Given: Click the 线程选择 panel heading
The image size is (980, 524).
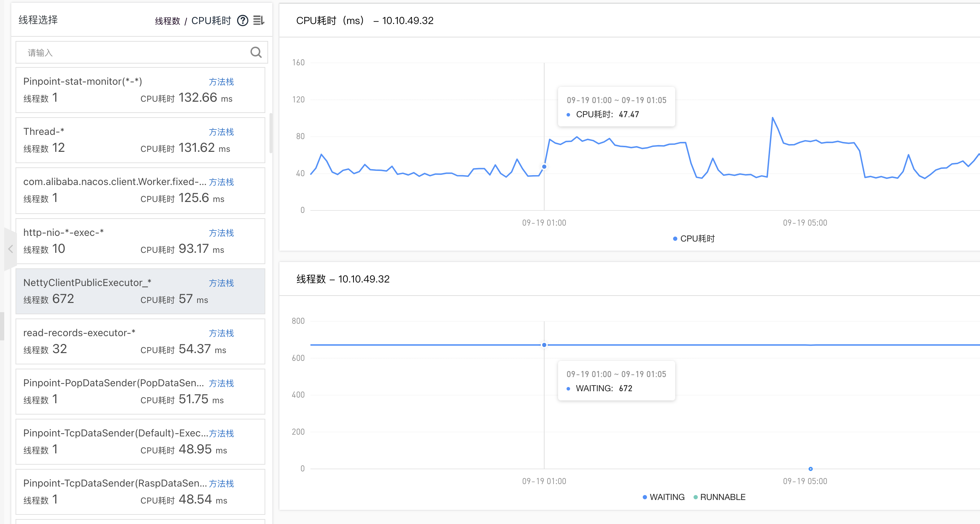Looking at the screenshot, I should (x=38, y=20).
